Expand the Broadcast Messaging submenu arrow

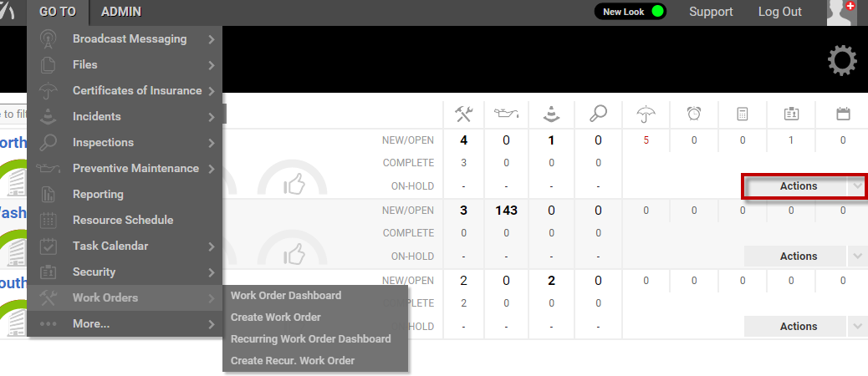212,39
